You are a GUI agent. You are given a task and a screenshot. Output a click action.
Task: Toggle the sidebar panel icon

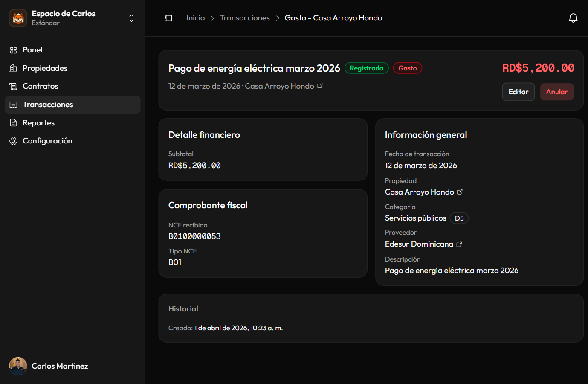click(x=168, y=18)
